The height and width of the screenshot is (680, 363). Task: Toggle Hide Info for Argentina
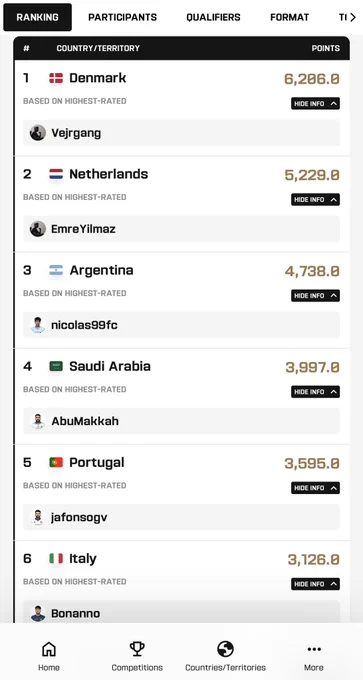[315, 296]
